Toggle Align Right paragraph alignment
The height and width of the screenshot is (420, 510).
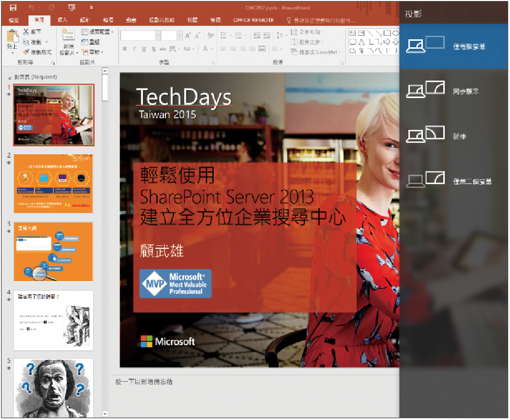tap(243, 49)
